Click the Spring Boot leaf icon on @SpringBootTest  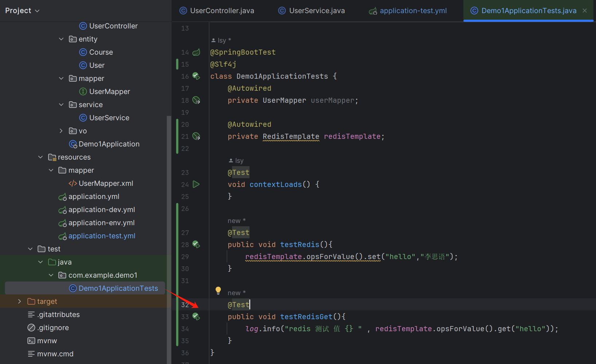point(196,52)
